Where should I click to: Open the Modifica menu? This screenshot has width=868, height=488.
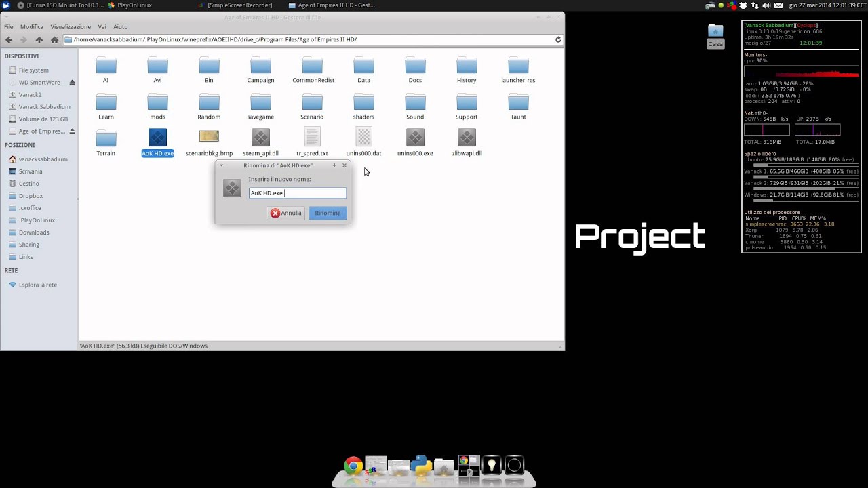(x=32, y=27)
